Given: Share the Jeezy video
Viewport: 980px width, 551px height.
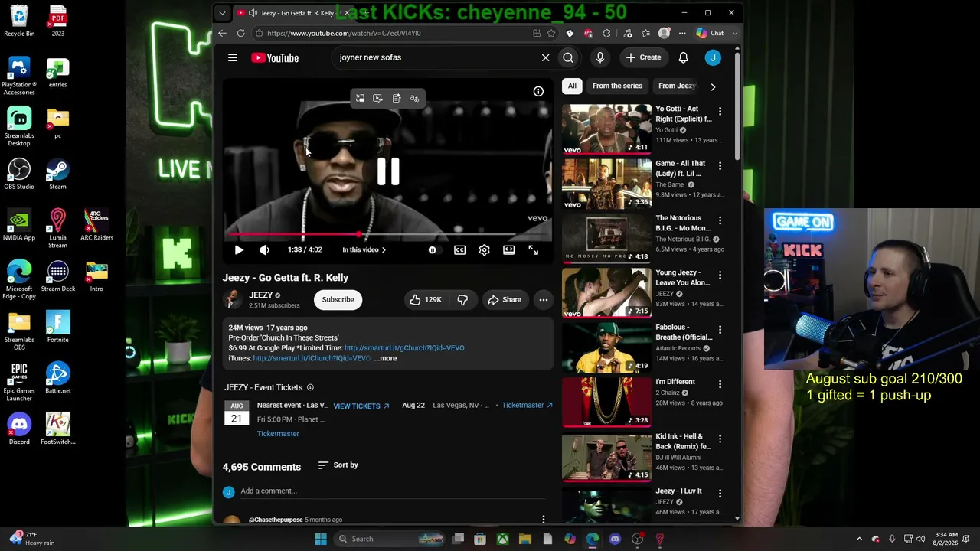Looking at the screenshot, I should (x=505, y=299).
